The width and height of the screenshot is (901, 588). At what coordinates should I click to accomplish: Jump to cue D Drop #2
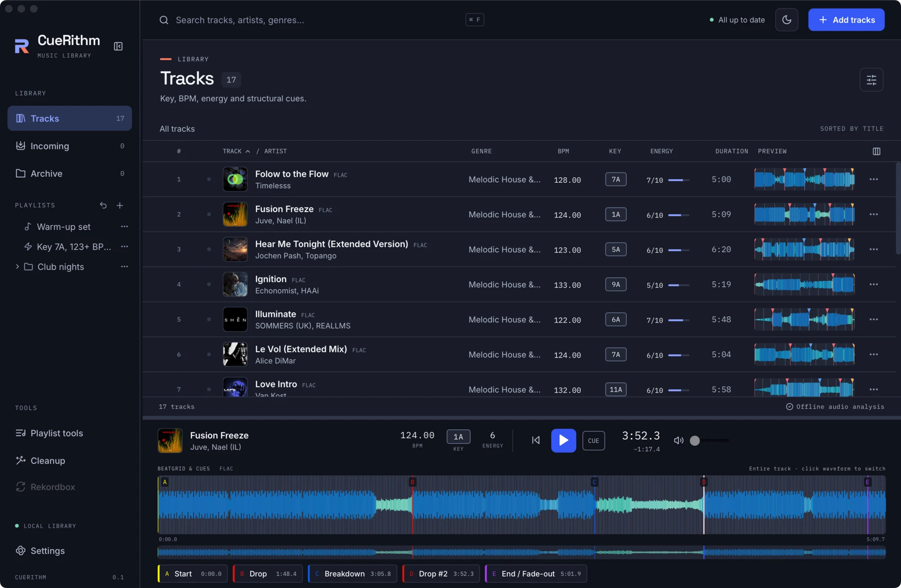tap(441, 574)
